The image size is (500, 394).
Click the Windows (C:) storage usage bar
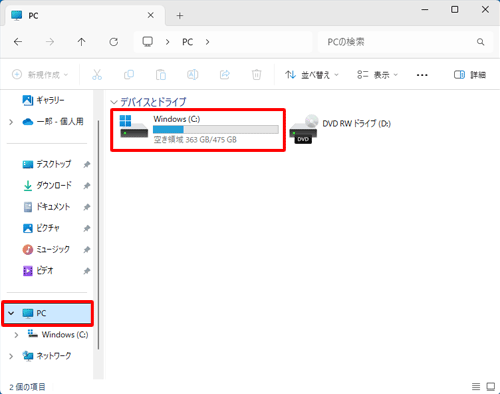(216, 129)
